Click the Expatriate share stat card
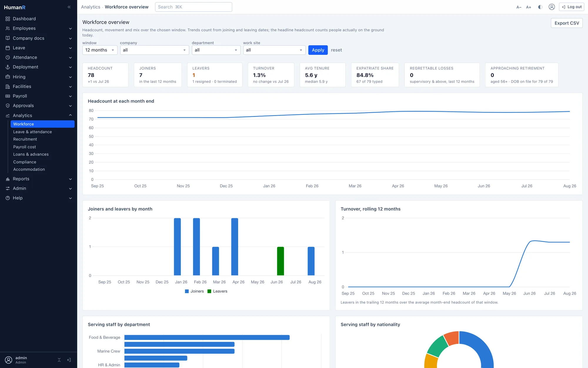The width and height of the screenshot is (588, 368). point(375,75)
